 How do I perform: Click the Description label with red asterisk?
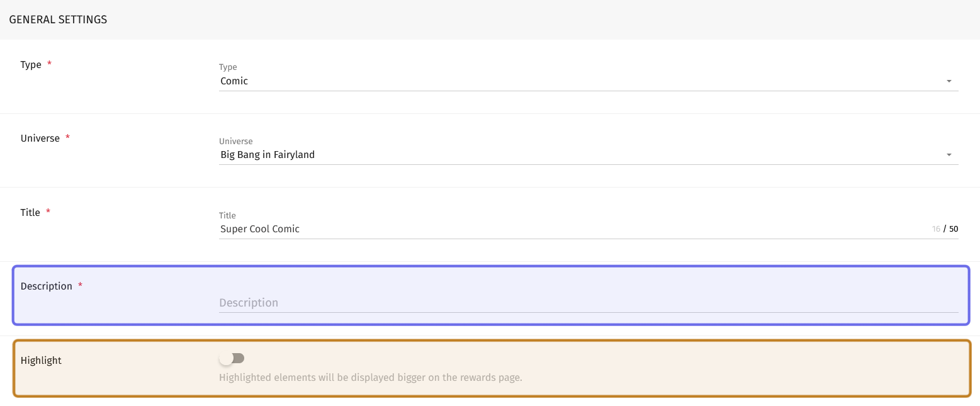[x=52, y=286]
